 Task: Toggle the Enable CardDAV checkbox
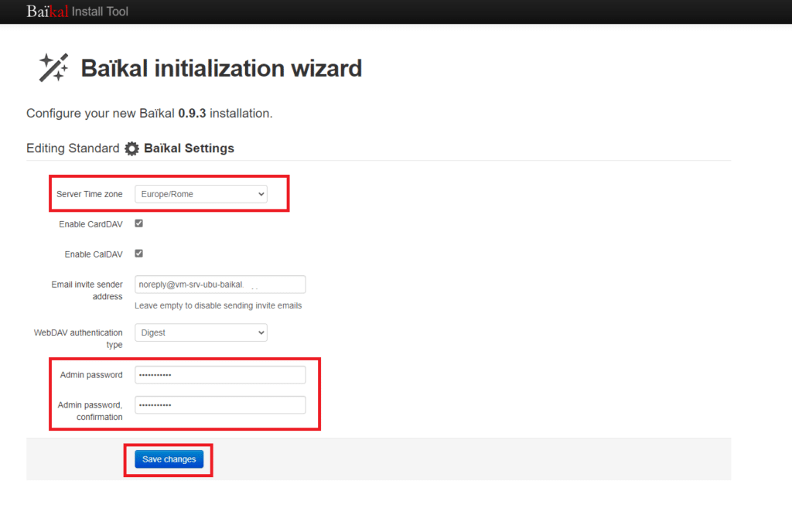138,223
